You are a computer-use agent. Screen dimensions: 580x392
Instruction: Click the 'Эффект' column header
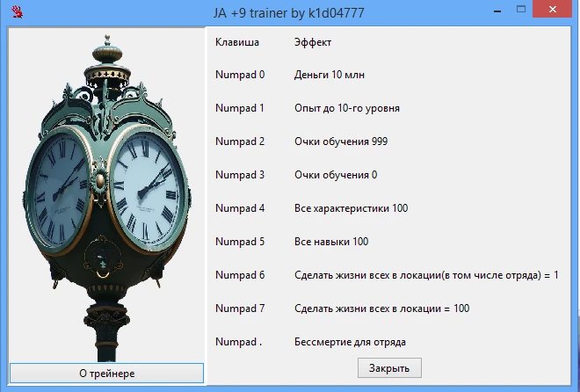click(313, 42)
